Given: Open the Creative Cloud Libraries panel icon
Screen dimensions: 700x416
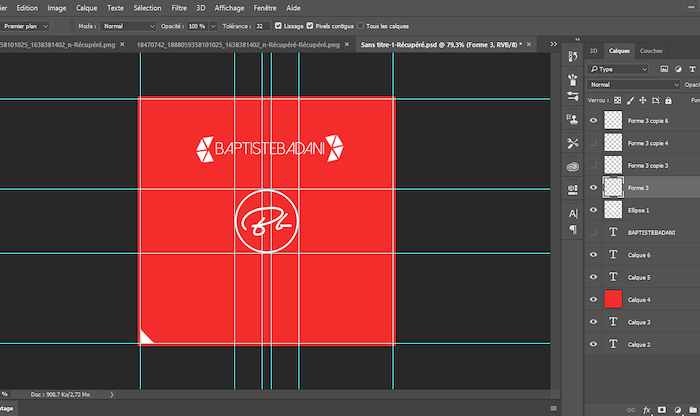Looking at the screenshot, I should [573, 166].
